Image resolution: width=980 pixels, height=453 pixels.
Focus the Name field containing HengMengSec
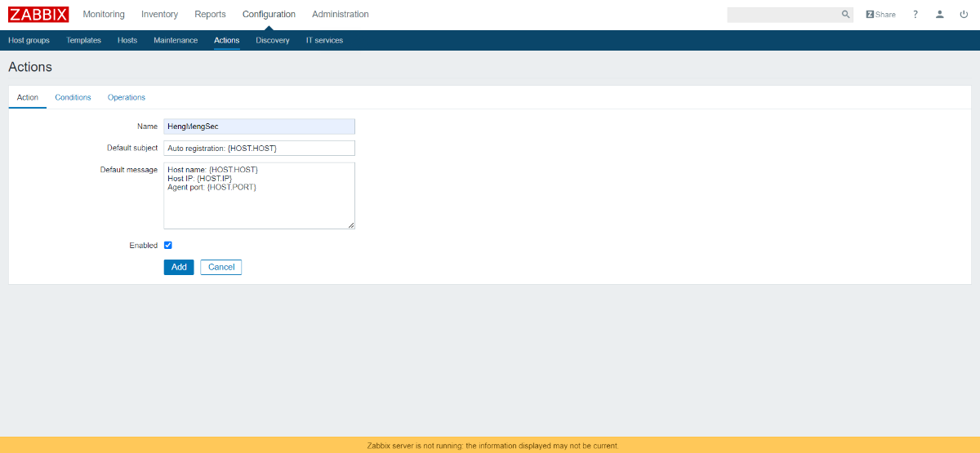260,127
